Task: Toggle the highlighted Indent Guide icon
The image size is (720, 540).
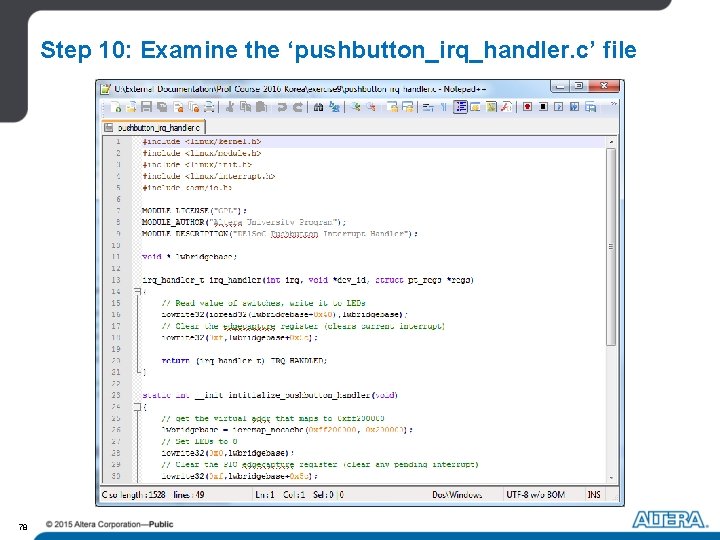Action: [x=460, y=107]
